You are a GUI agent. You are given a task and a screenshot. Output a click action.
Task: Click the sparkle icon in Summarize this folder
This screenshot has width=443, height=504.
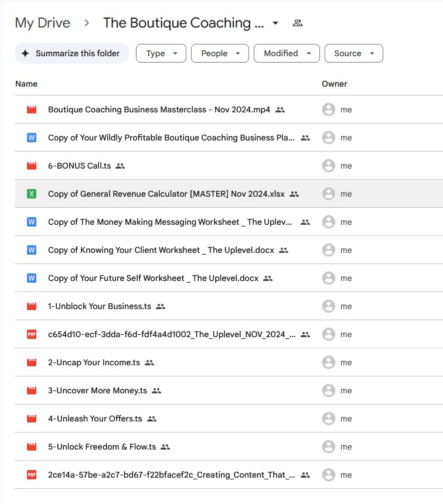[x=25, y=53]
